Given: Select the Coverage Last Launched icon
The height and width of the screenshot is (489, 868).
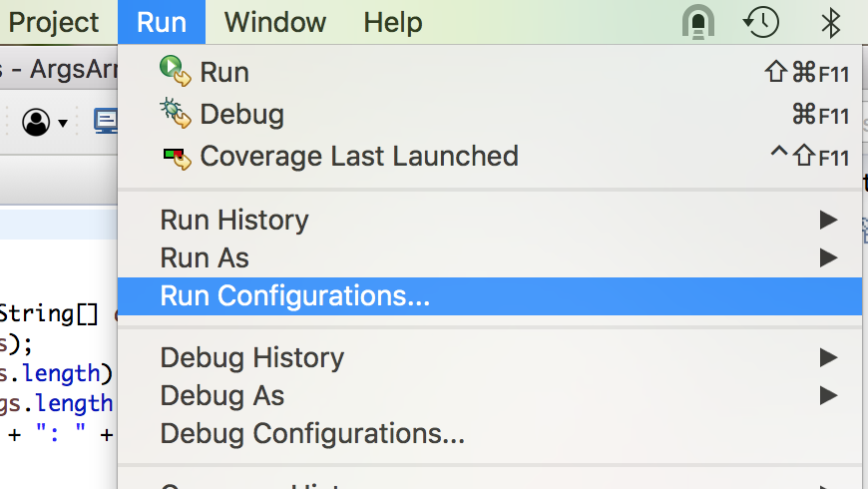Looking at the screenshot, I should (176, 156).
